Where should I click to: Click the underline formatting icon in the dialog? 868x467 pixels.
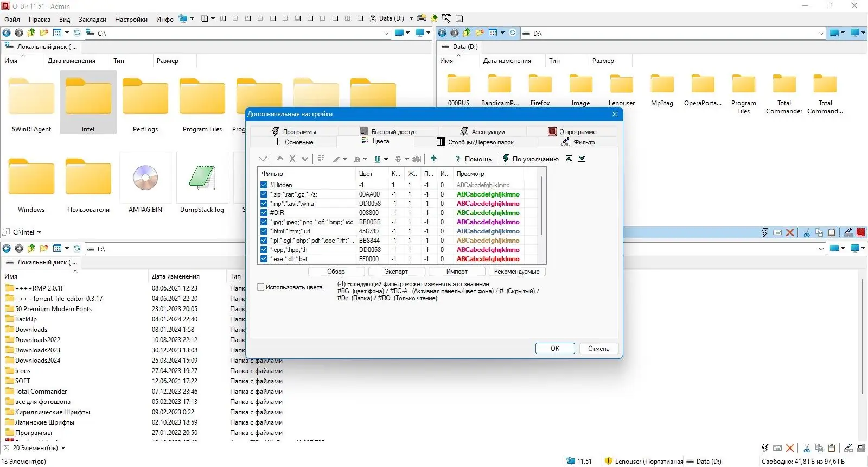pos(378,159)
